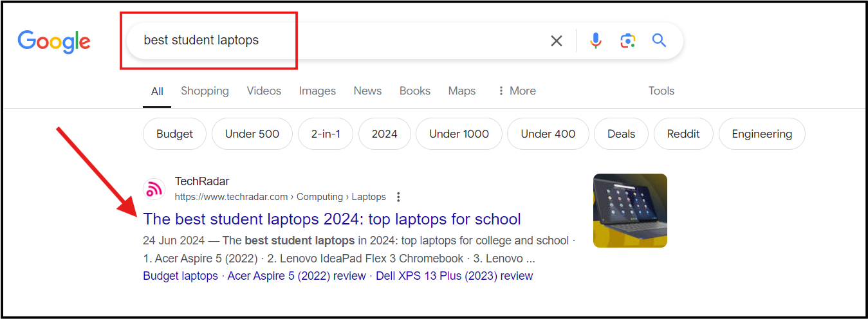This screenshot has width=868, height=319.
Task: Clear the search box with X icon
Action: click(557, 41)
